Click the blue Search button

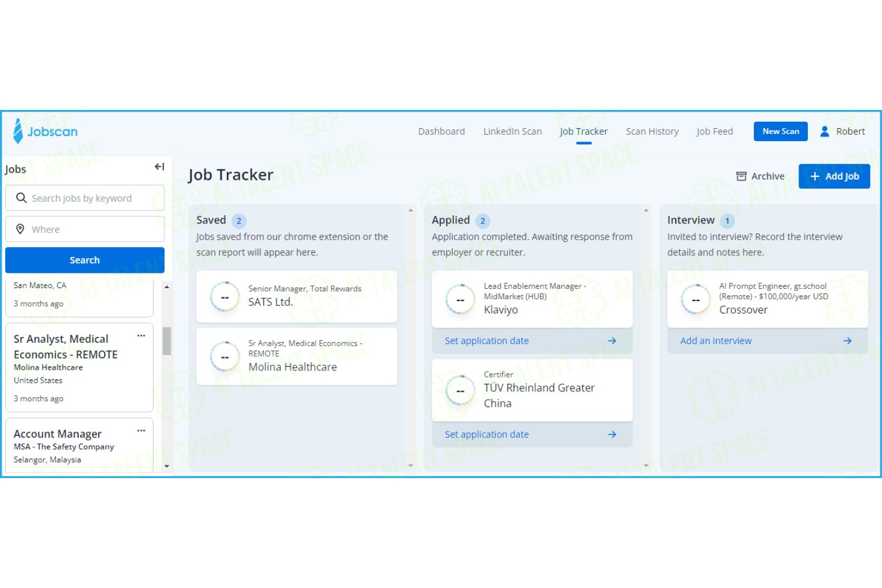[x=85, y=260]
